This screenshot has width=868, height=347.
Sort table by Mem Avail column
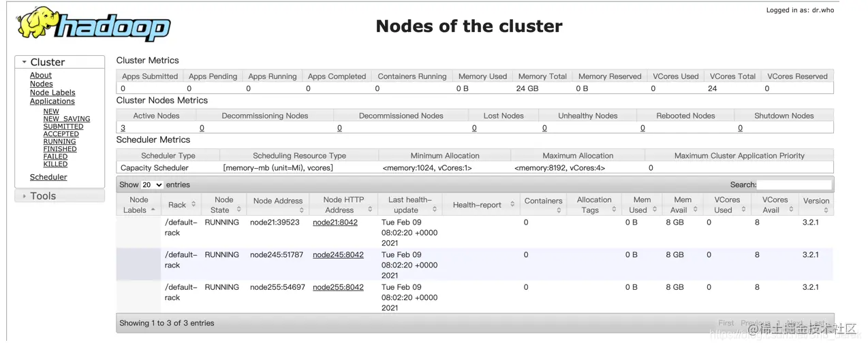point(683,205)
